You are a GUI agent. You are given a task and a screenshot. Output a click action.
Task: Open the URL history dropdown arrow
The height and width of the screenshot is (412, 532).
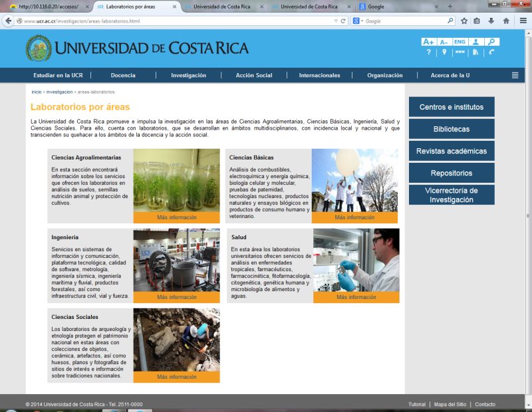point(336,21)
